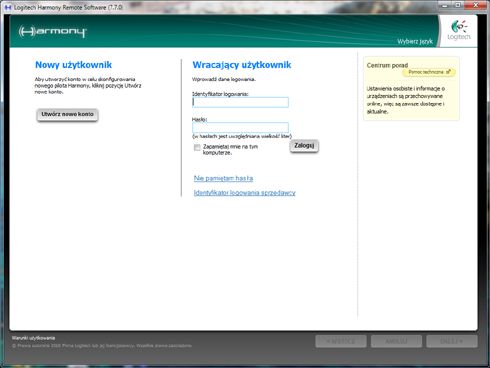Click the Wracający użytkownik heading

tap(242, 65)
